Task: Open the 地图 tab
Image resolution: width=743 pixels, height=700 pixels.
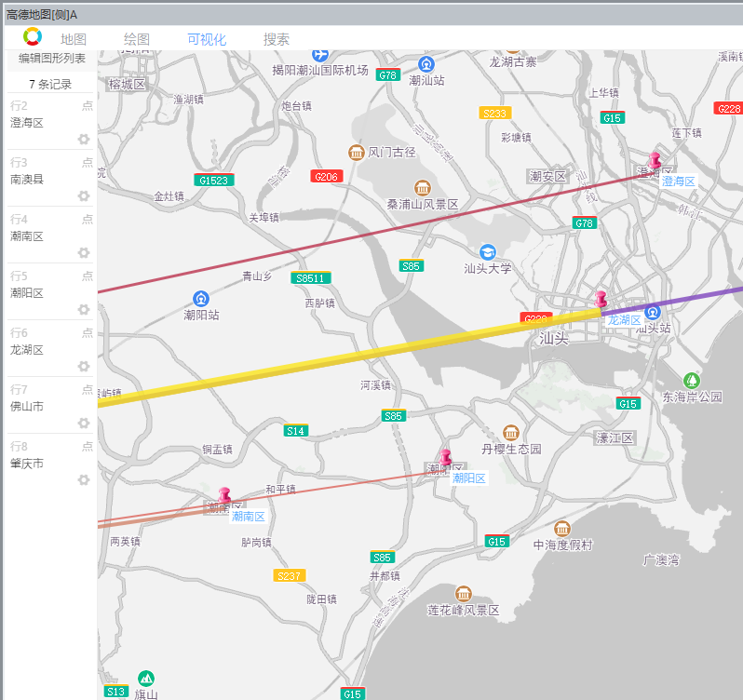Action: coord(74,39)
